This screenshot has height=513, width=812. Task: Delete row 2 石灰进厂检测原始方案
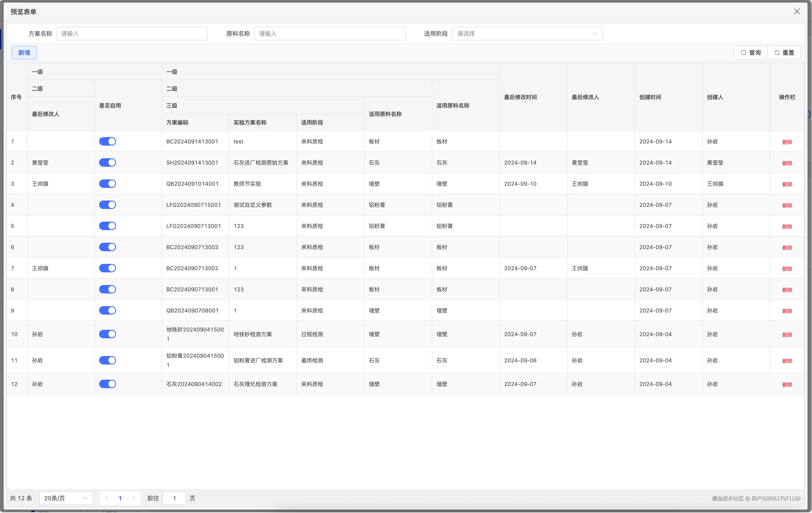(787, 163)
